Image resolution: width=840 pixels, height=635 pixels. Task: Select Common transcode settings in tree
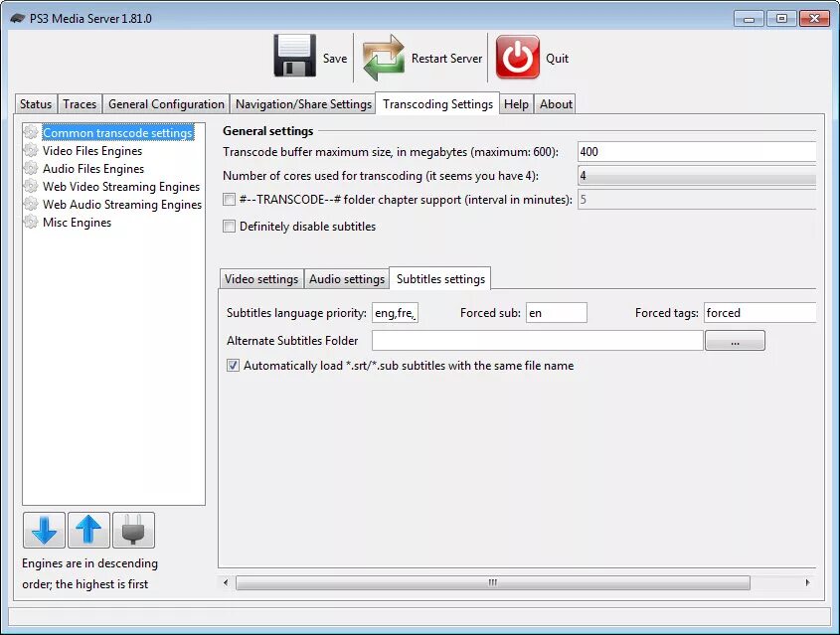(118, 132)
